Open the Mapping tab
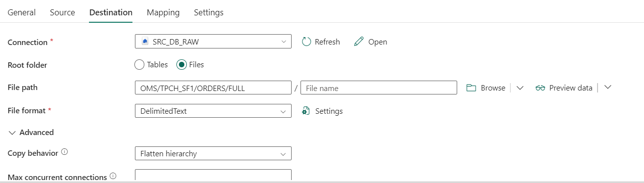644x183 pixels. (x=163, y=12)
